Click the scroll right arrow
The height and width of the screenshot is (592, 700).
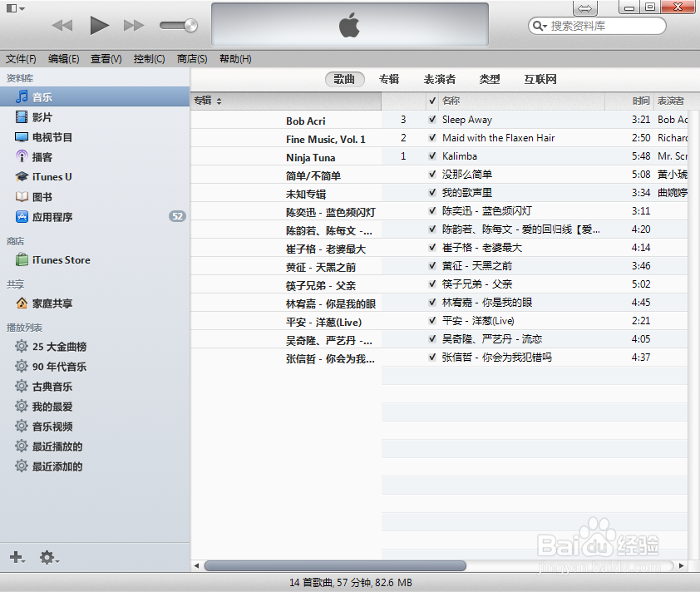point(681,565)
